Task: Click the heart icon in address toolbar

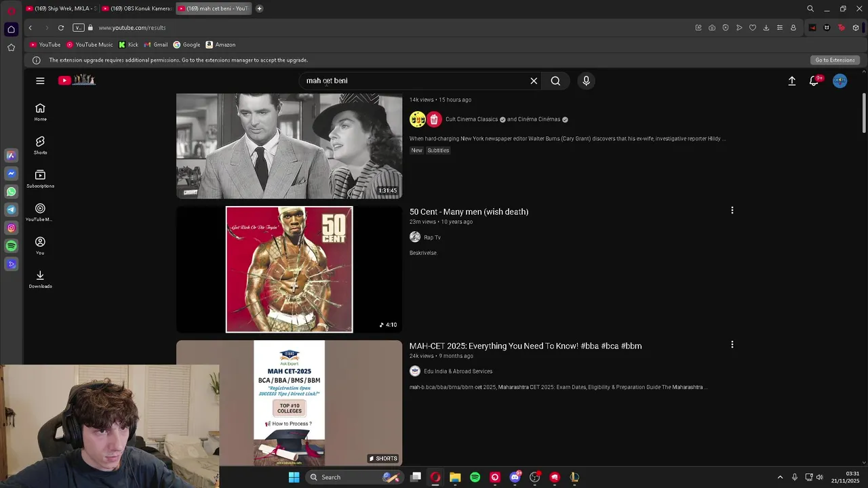Action: 753,28
